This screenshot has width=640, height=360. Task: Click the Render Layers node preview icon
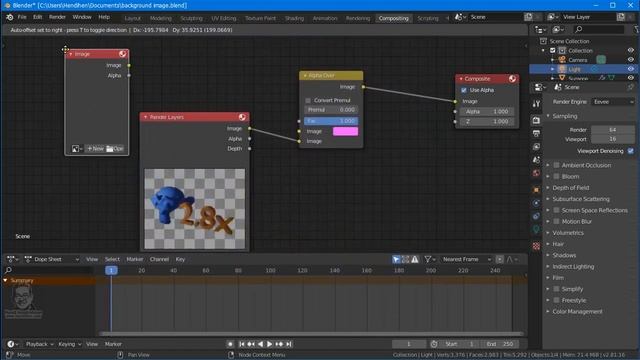pyautogui.click(x=242, y=117)
